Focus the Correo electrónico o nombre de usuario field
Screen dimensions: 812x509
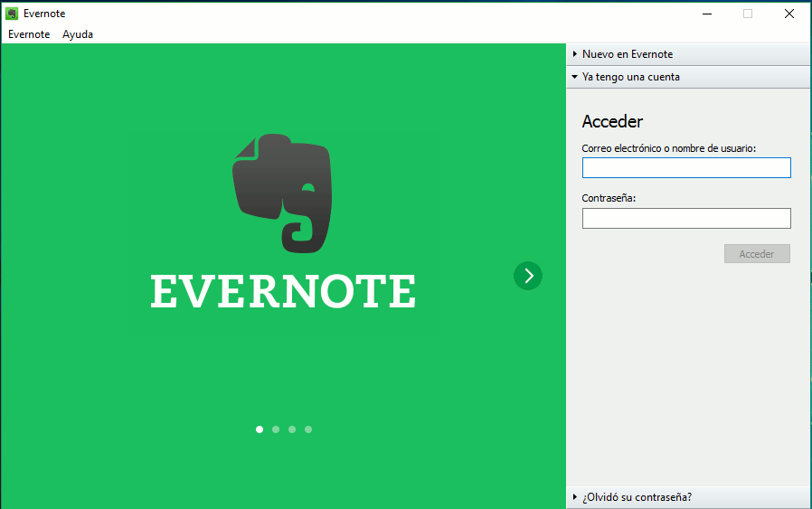(x=686, y=167)
